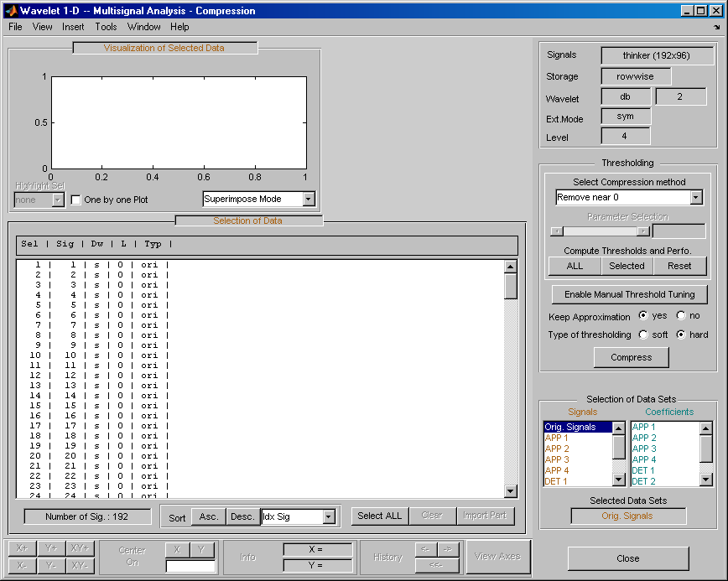Click the XY- zoom button

click(80, 565)
